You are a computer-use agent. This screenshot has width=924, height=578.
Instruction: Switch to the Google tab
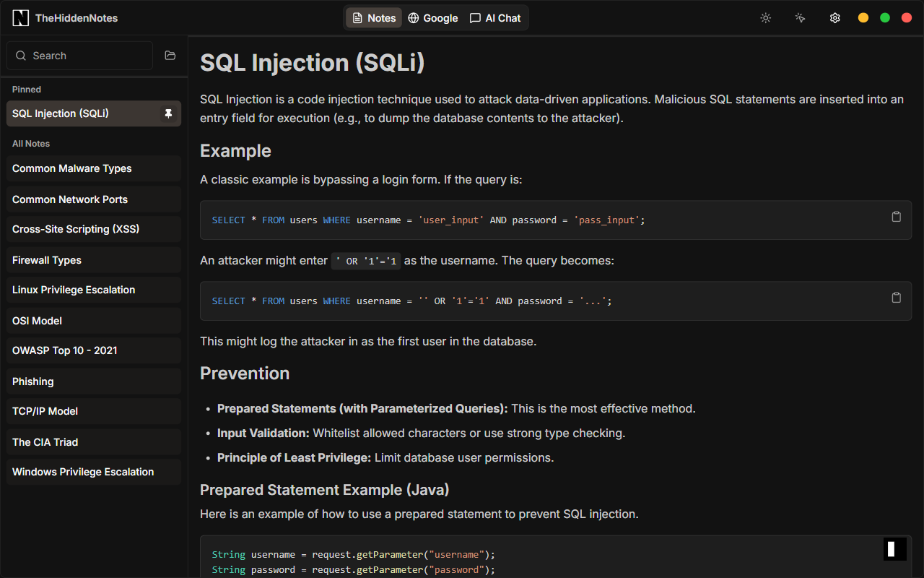[x=432, y=18]
